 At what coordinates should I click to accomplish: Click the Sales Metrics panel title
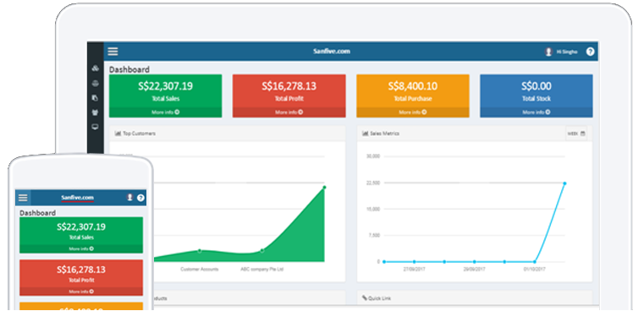tap(385, 134)
